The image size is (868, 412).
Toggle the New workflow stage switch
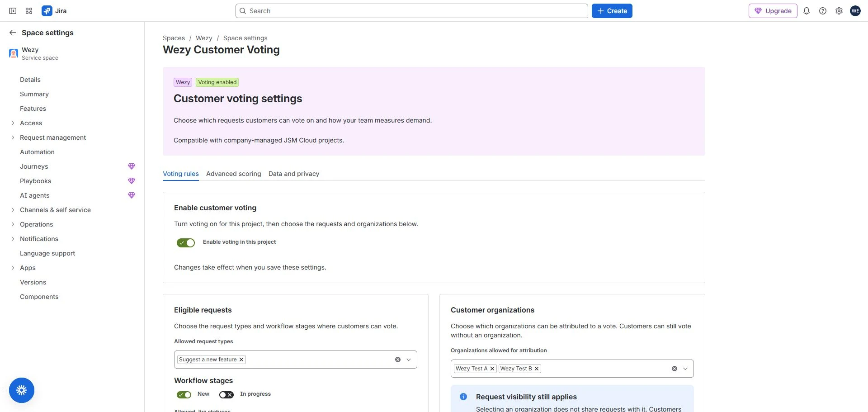(x=184, y=395)
